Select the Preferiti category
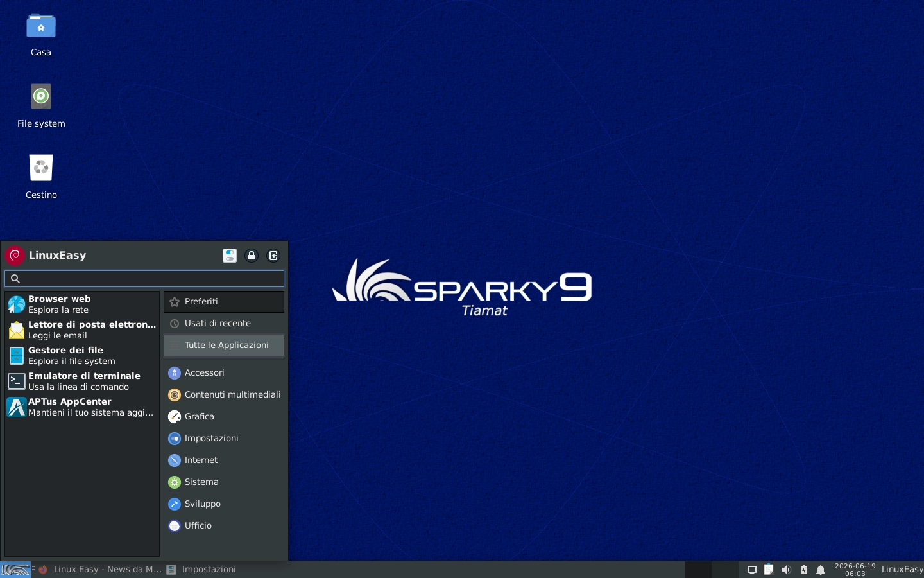This screenshot has height=578, width=924. pos(224,302)
